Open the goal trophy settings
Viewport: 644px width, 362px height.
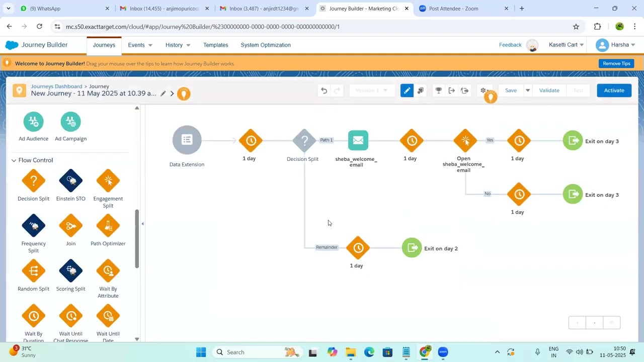439,90
